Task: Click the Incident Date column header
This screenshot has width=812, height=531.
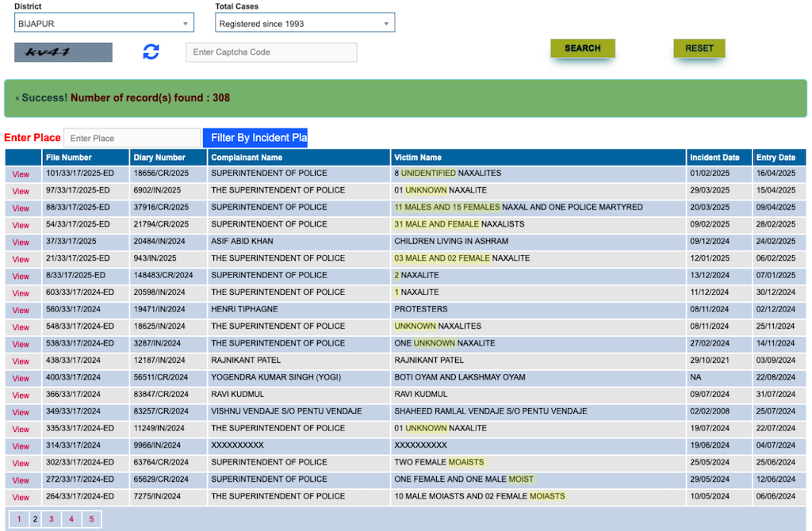Action: [x=714, y=158]
